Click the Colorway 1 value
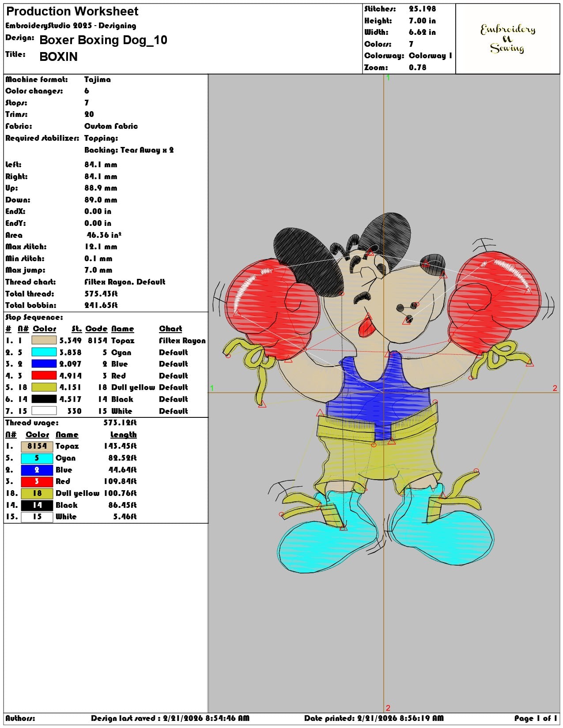Screen dimensions: 563x728 (x=431, y=56)
